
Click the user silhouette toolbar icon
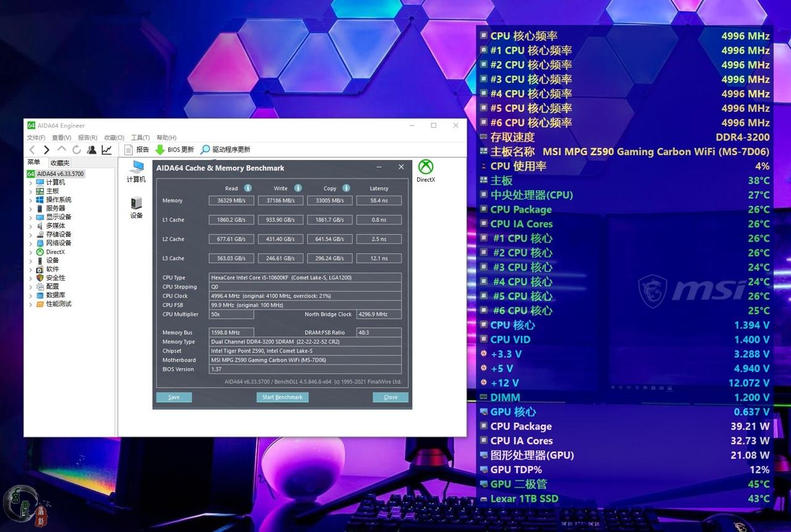coord(91,150)
